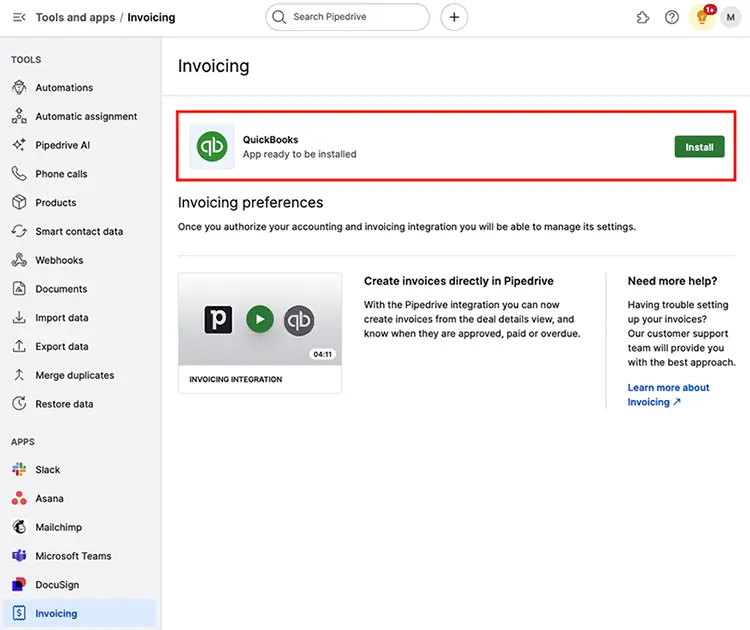750x630 pixels.
Task: Open the user avatar M menu
Action: tap(731, 17)
